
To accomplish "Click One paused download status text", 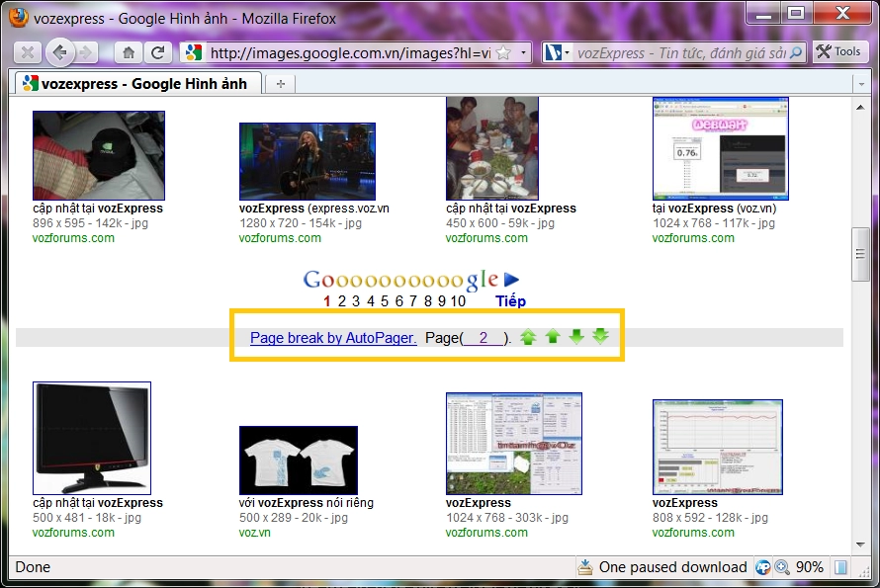I will coord(673,567).
